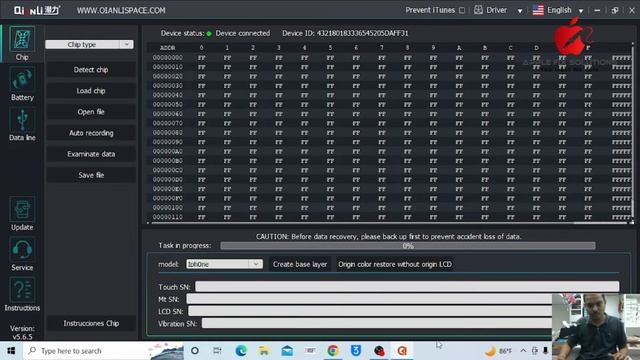Toggle the Prevent iTunes checkbox
Image resolution: width=640 pixels, height=360 pixels.
tap(462, 10)
